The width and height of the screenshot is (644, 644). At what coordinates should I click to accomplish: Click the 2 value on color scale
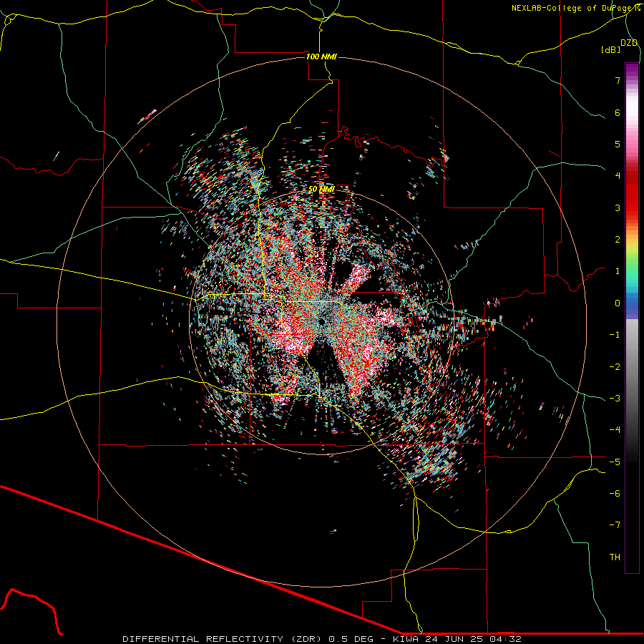coord(618,240)
